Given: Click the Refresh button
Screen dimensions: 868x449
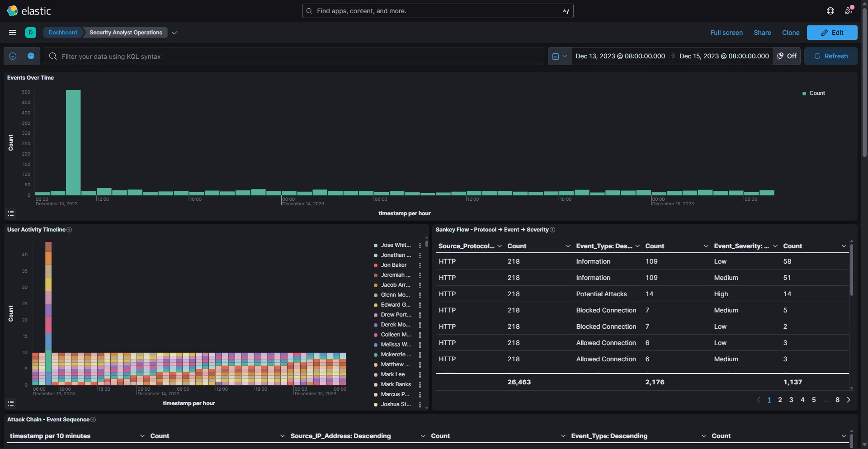Looking at the screenshot, I should click(831, 56).
